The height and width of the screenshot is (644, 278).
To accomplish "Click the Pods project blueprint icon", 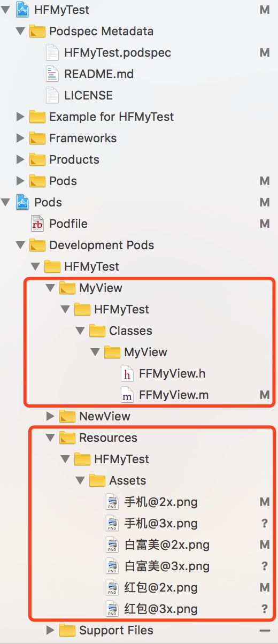I will 22,202.
